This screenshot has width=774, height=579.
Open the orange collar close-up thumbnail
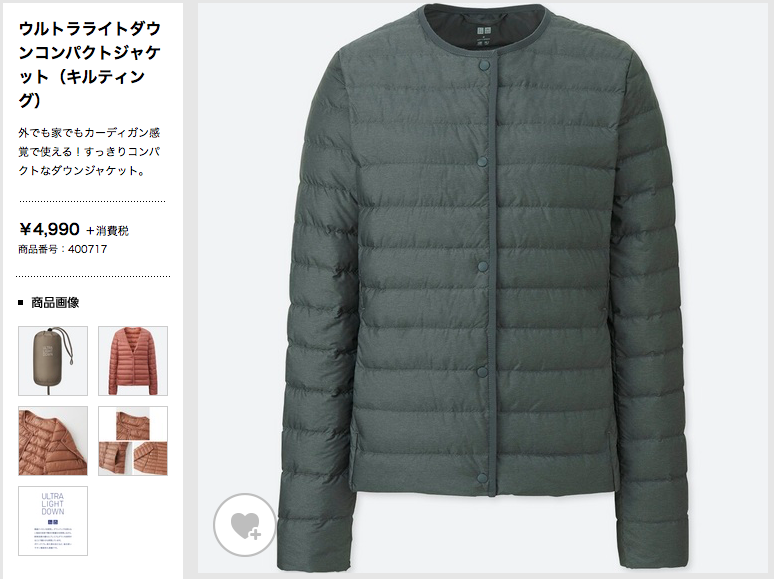click(x=53, y=441)
